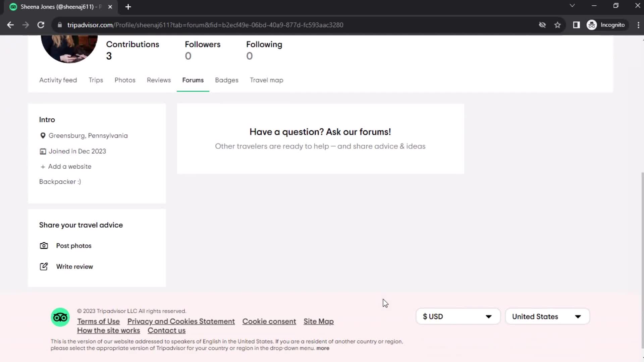Click the Privacy and Cookies Statement link
The width and height of the screenshot is (644, 362).
(x=181, y=321)
